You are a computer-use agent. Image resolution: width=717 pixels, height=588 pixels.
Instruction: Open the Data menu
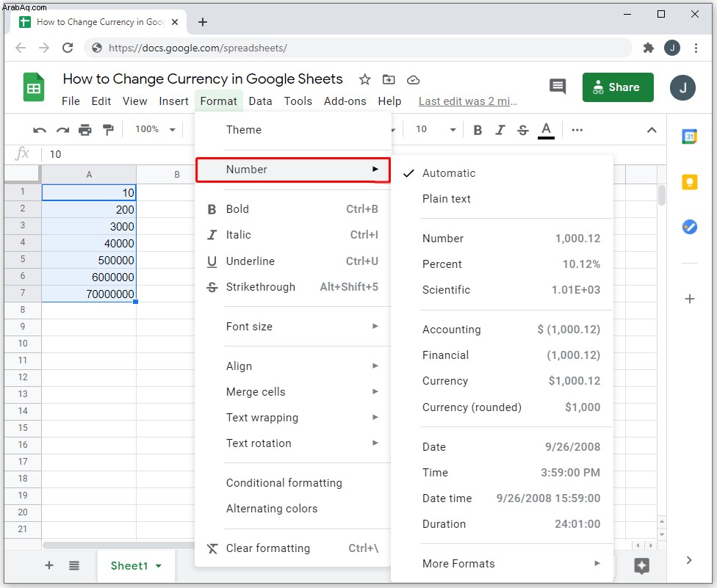pyautogui.click(x=260, y=101)
